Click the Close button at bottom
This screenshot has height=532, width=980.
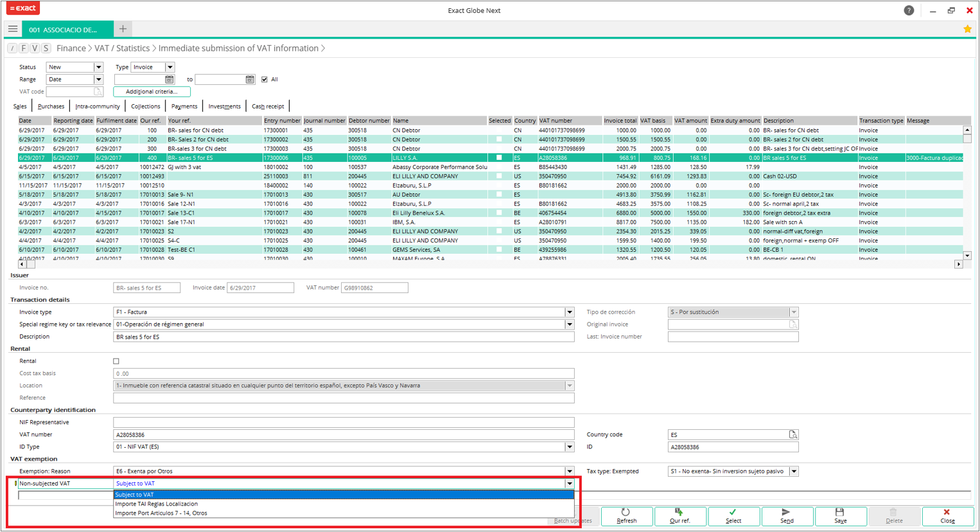pyautogui.click(x=947, y=517)
